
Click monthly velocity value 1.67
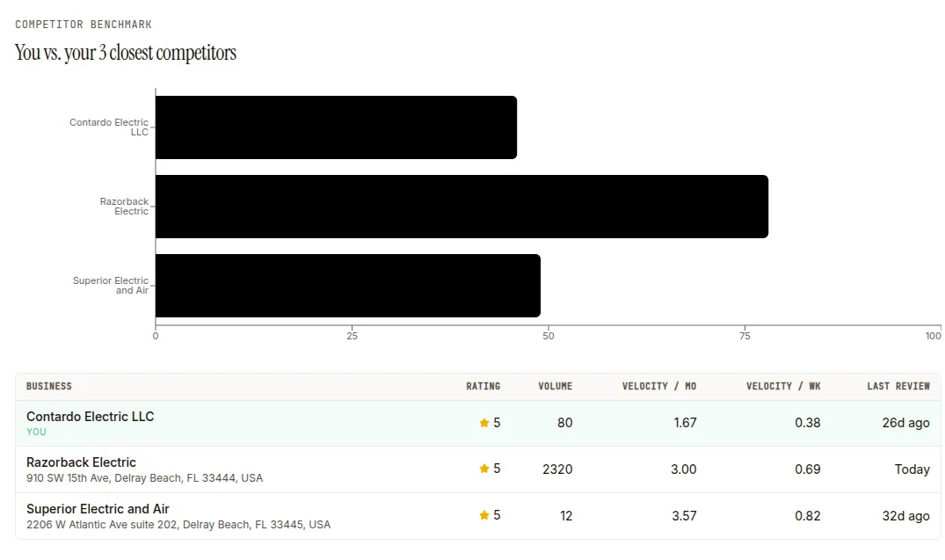tap(686, 423)
